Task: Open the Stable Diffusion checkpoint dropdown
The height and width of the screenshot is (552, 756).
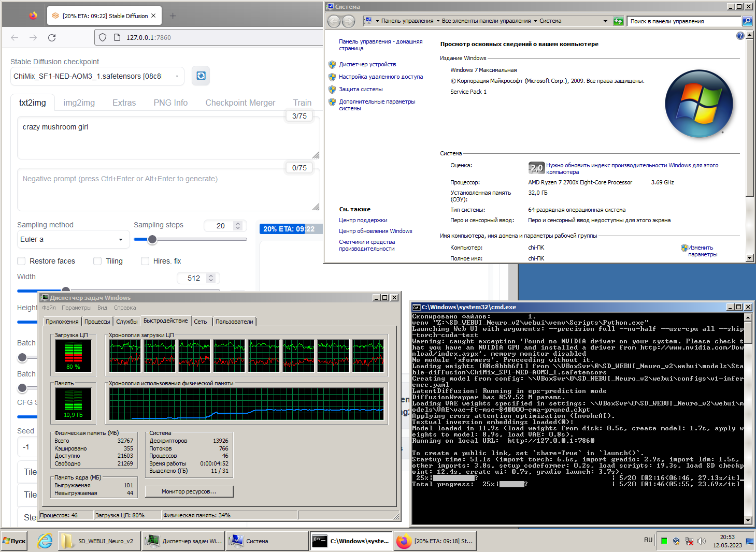Action: [97, 76]
